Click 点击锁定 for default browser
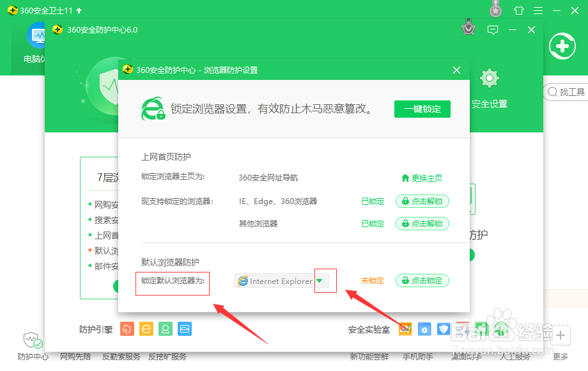Image resolution: width=588 pixels, height=371 pixels. 422,281
